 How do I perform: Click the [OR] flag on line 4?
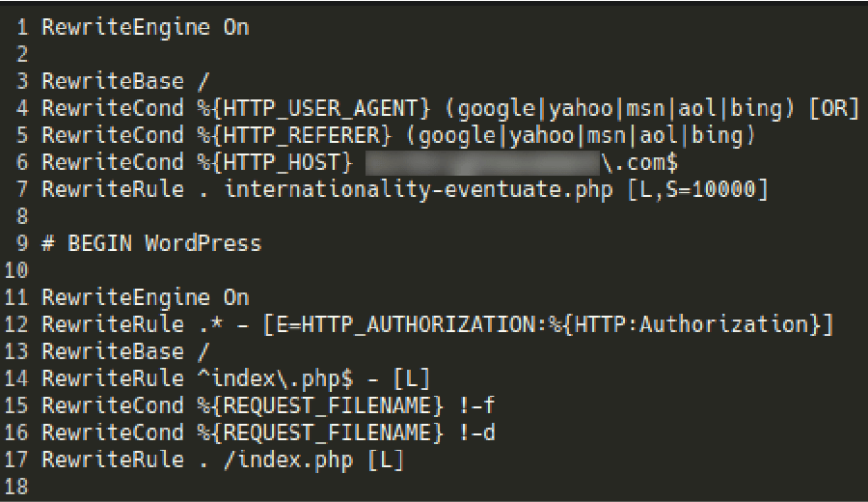pos(834,108)
